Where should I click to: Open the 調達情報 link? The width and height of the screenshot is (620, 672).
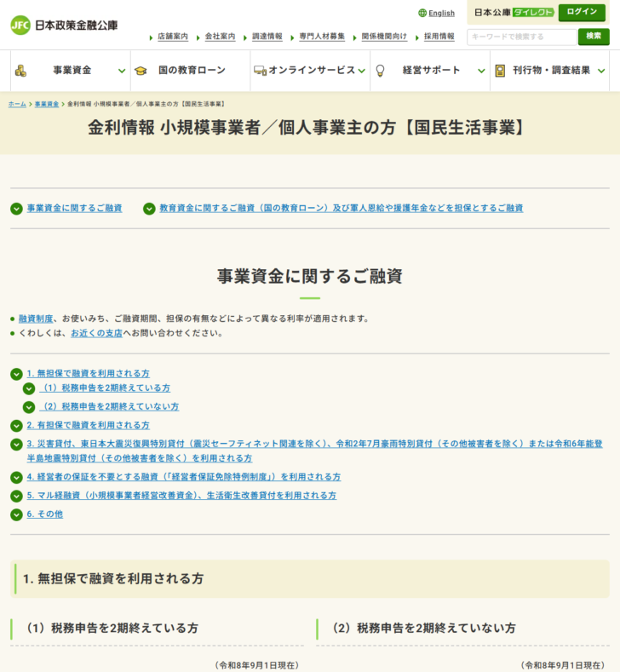click(267, 37)
